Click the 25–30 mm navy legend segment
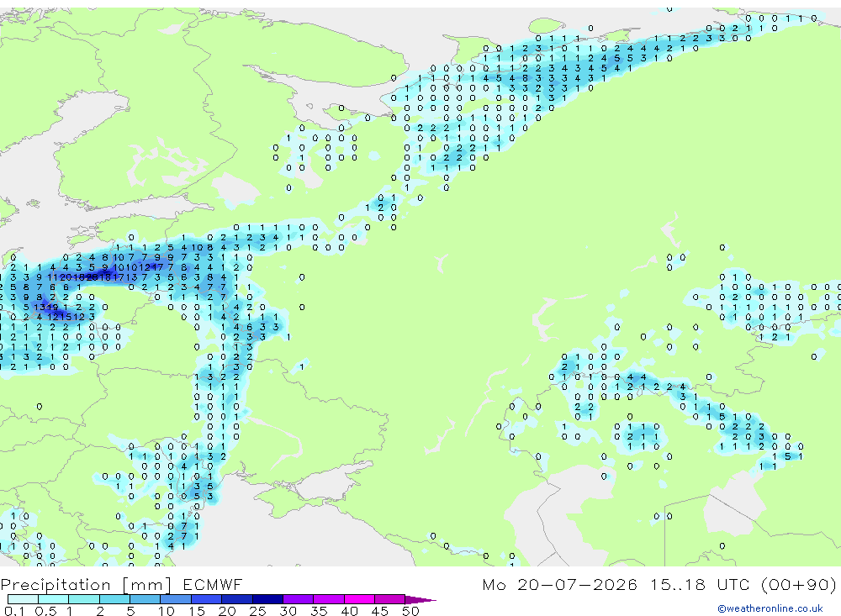 (267, 599)
